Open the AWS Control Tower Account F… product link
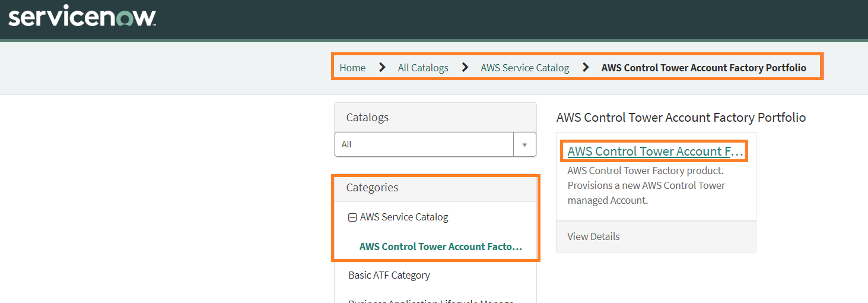Screen dimensions: 868x303 655,151
